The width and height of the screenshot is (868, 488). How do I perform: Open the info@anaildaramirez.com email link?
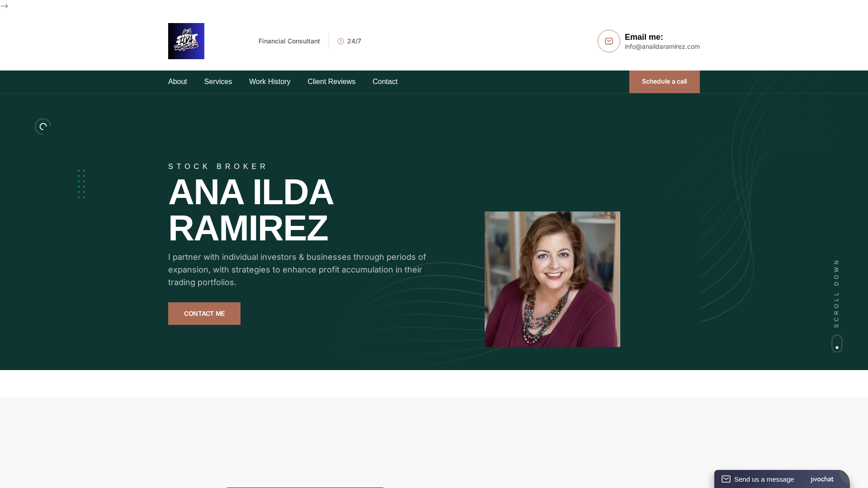click(662, 47)
